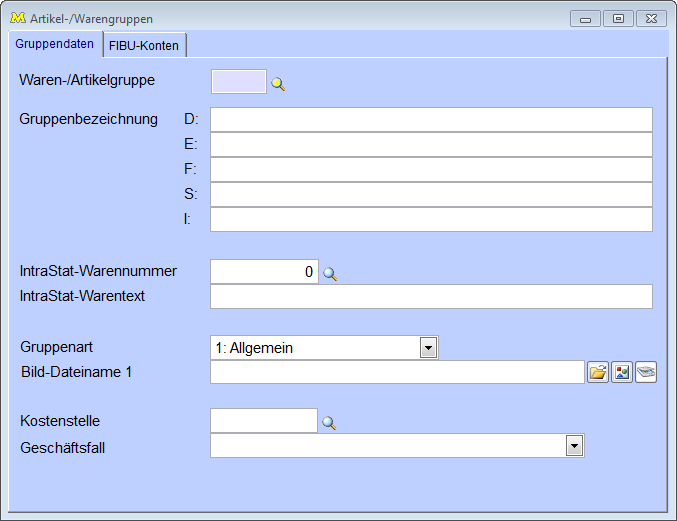Click the scanner icon beside Bild-Dateiname
Image resolution: width=677 pixels, height=521 pixels.
tap(646, 373)
